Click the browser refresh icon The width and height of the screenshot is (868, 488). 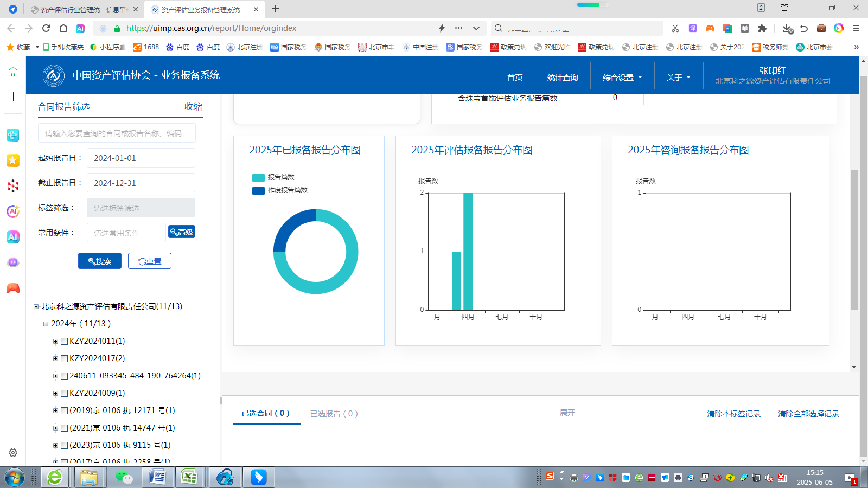point(46,28)
